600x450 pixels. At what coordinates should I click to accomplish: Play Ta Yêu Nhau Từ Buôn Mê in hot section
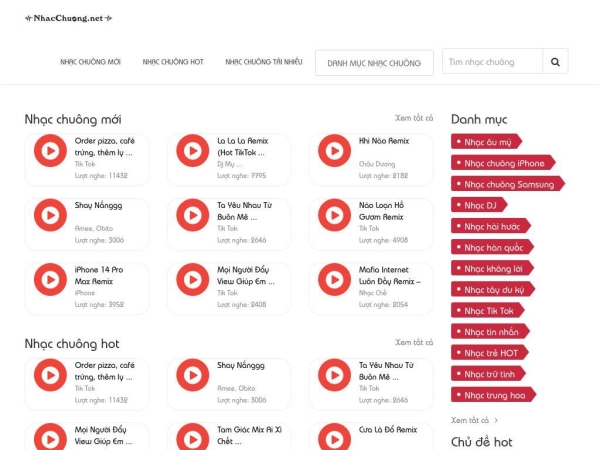[x=334, y=376]
